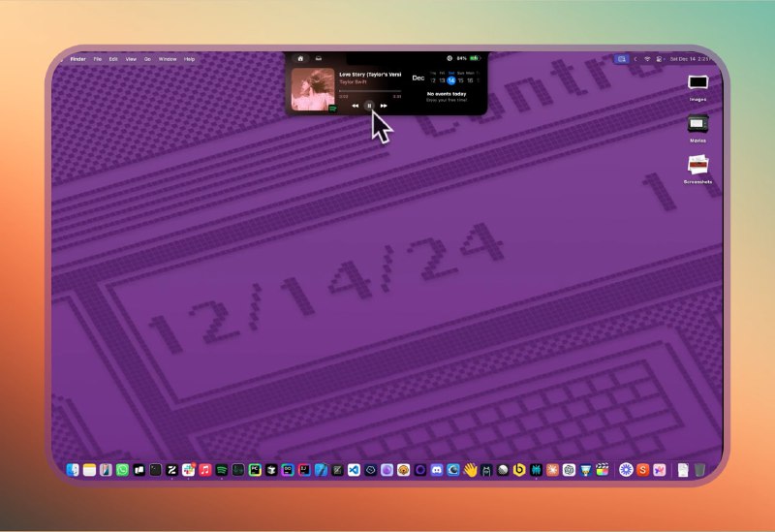Click the Wi-Fi status icon

point(647,59)
